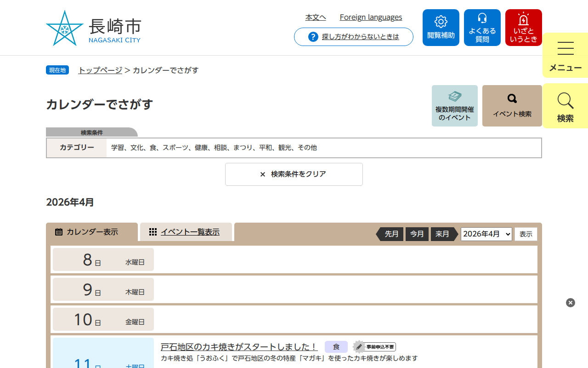Expand the 2026年4月 month dropdown
The height and width of the screenshot is (368, 588).
pos(486,234)
